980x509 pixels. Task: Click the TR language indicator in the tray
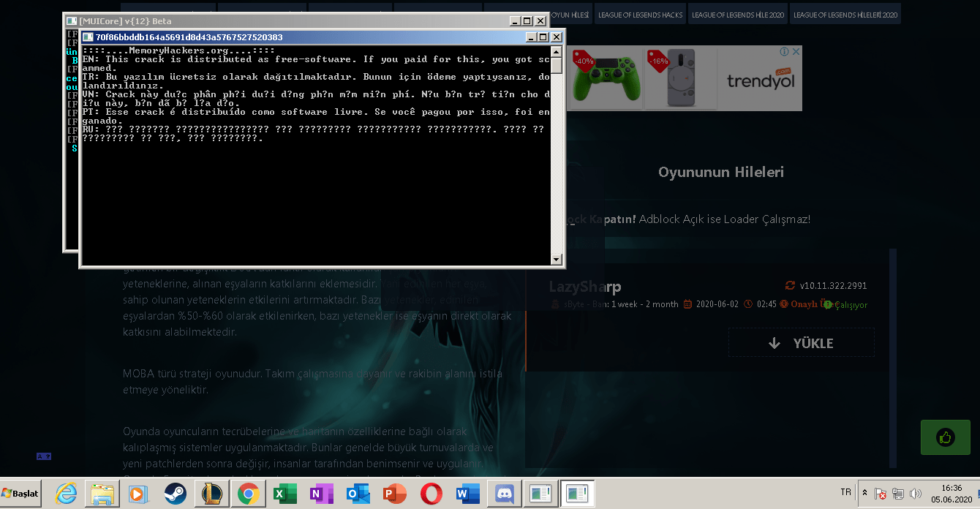point(845,492)
